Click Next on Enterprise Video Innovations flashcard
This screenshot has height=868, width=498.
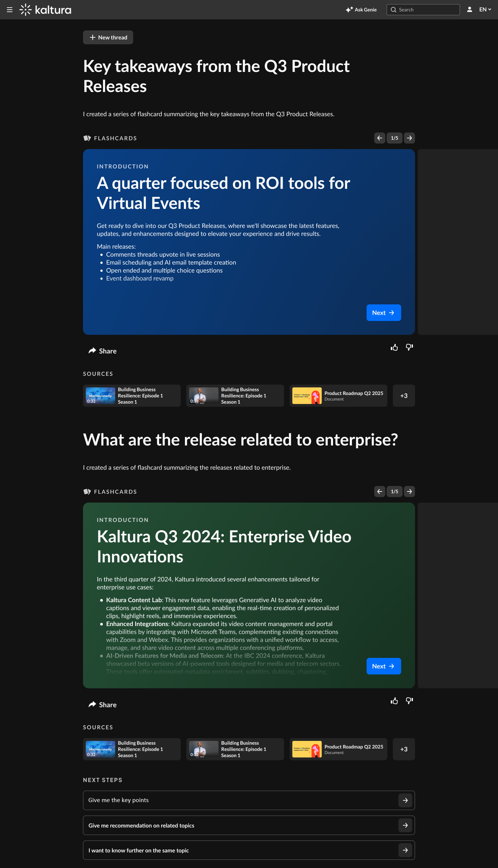(384, 666)
